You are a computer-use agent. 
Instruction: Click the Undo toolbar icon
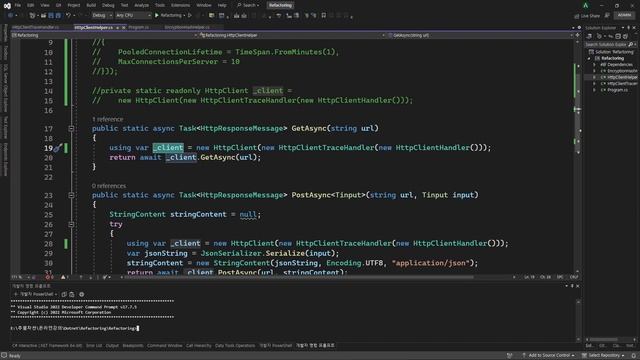68,16
